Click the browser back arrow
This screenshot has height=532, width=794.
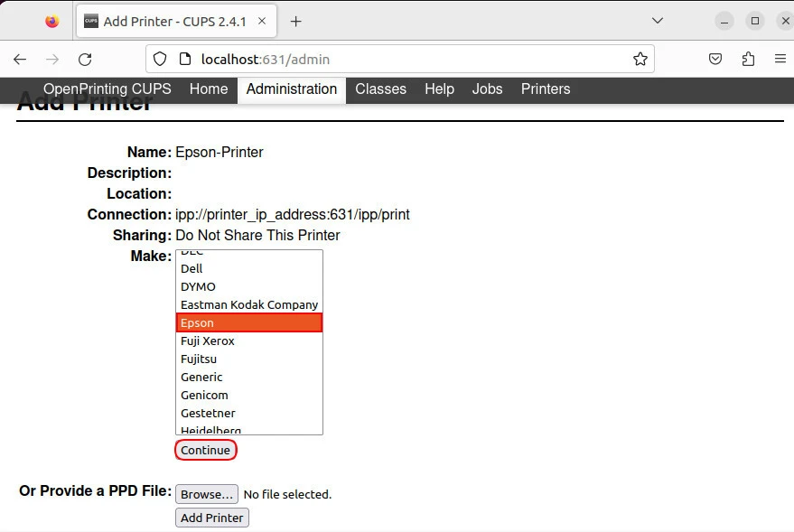point(20,59)
